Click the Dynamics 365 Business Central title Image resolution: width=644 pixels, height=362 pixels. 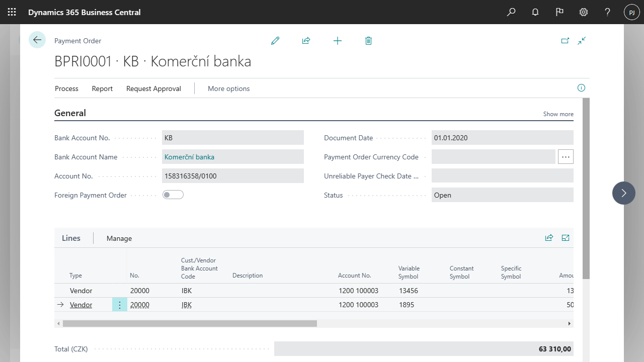pos(85,12)
